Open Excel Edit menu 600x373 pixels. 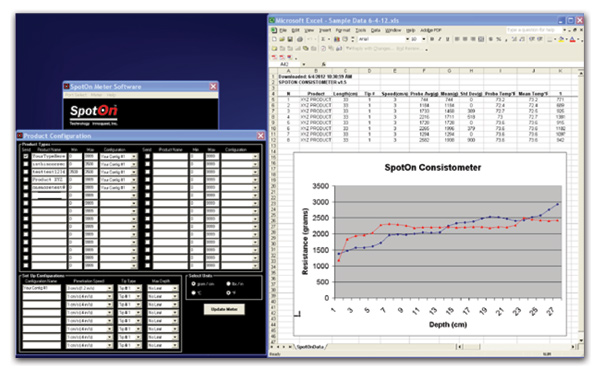[295, 30]
